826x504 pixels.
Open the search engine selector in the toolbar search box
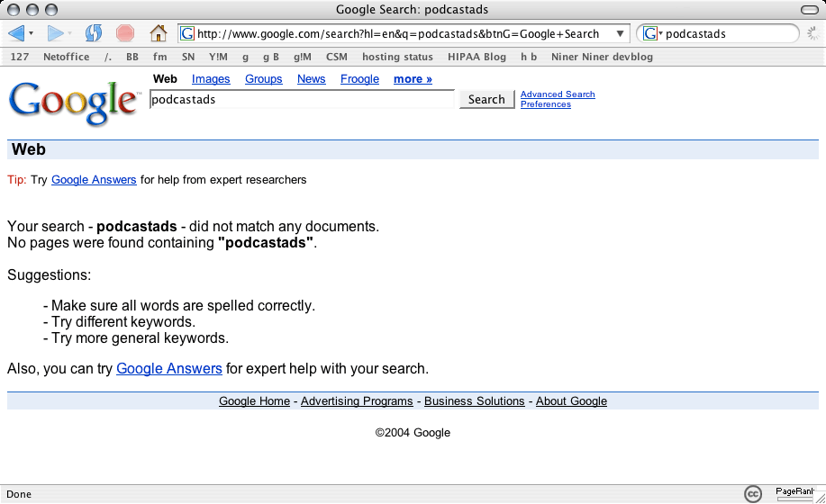pyautogui.click(x=653, y=33)
